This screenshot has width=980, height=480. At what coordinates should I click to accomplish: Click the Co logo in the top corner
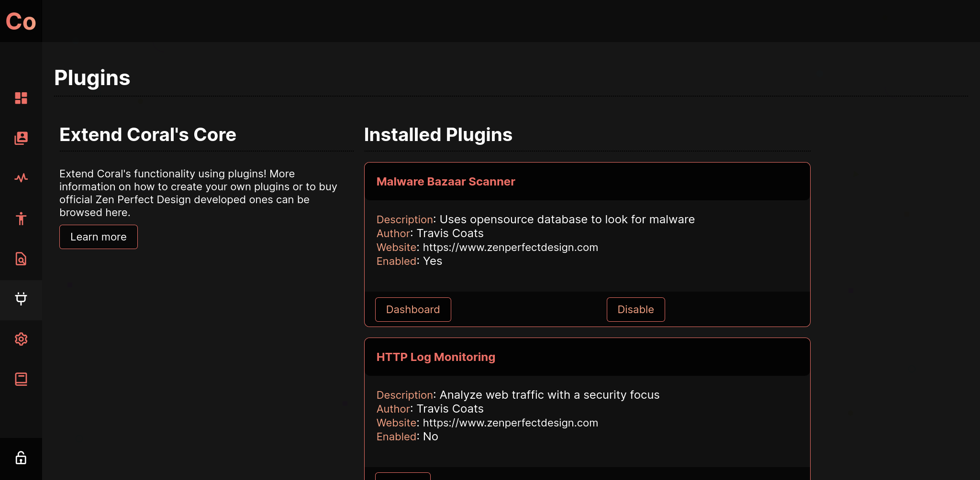[21, 21]
